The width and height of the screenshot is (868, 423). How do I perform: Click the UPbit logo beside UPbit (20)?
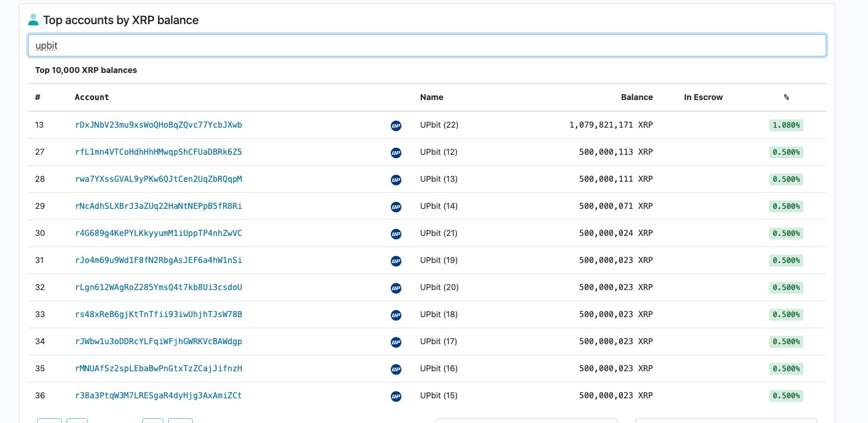(396, 288)
